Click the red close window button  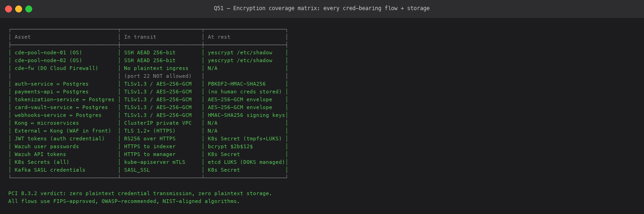click(x=9, y=9)
